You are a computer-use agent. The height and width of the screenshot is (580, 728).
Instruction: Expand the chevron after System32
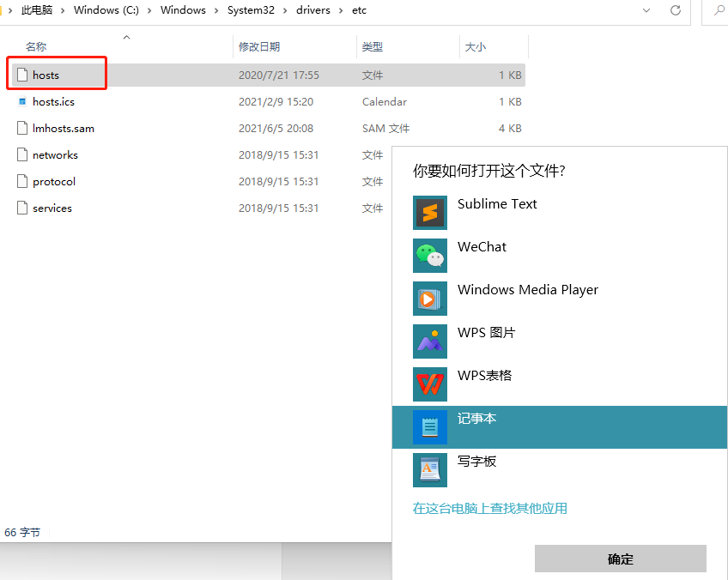click(285, 10)
